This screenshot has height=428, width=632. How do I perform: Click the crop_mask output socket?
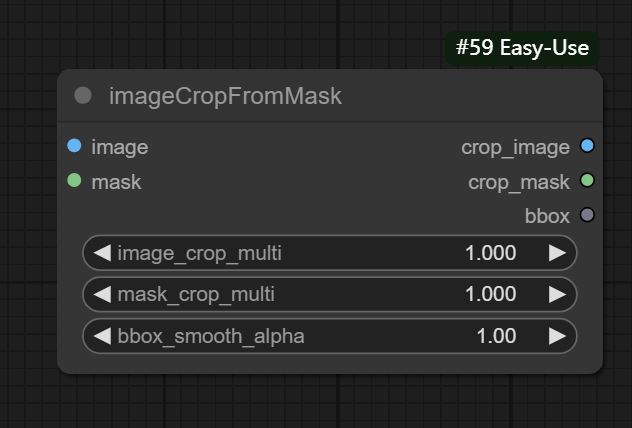(587, 181)
